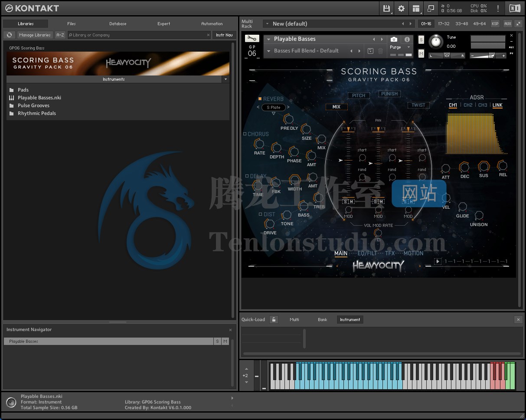Image resolution: width=526 pixels, height=420 pixels.
Task: Select the Instrument tab in Quick-Load
Action: coord(350,319)
